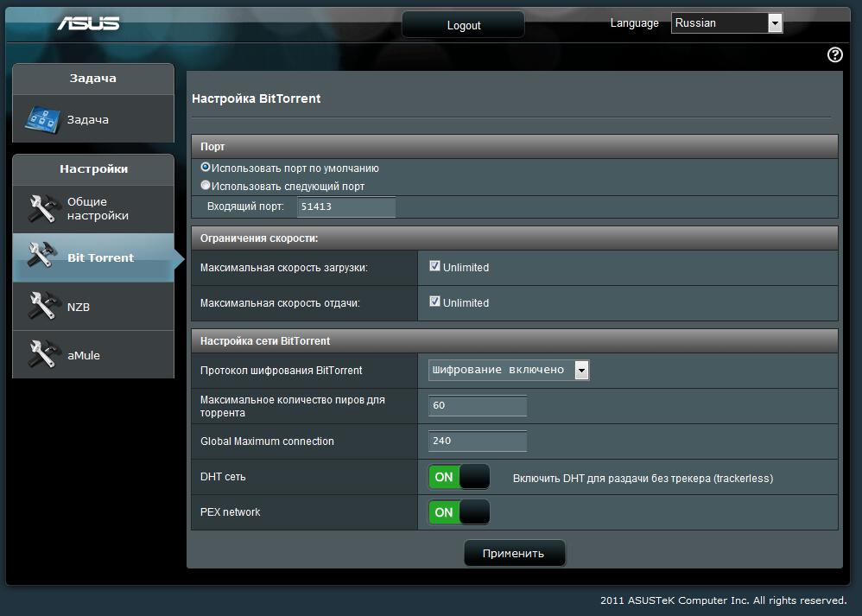Click the Входящий порт field 51413

click(x=346, y=206)
